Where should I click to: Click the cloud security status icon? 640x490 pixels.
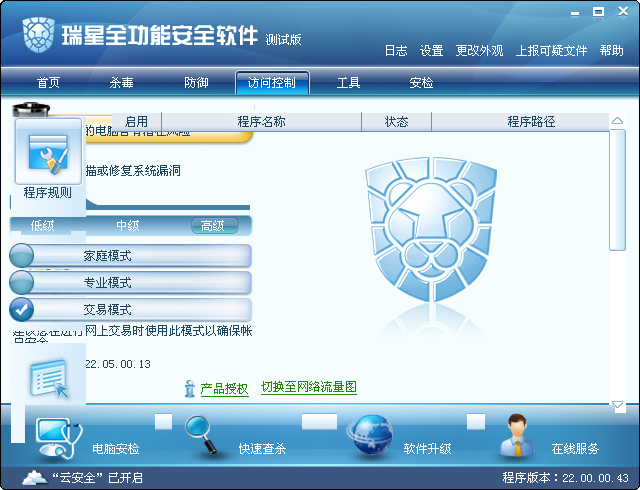click(x=34, y=477)
